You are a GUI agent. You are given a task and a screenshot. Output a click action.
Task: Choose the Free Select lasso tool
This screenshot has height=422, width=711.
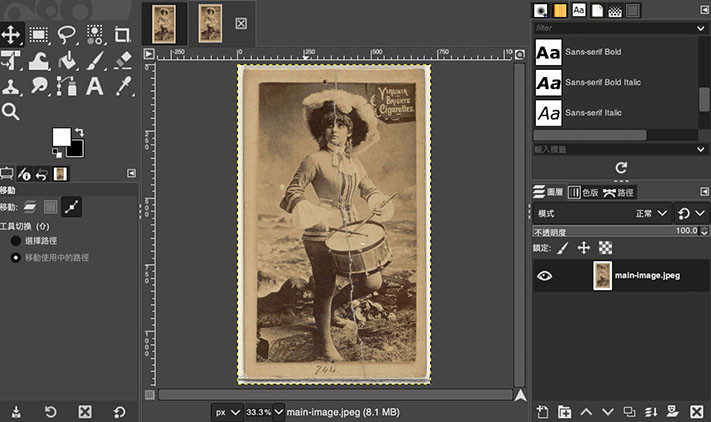click(67, 34)
